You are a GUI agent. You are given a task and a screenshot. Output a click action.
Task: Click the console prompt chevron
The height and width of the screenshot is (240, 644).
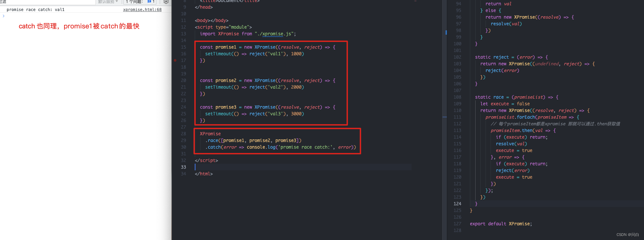(4, 16)
